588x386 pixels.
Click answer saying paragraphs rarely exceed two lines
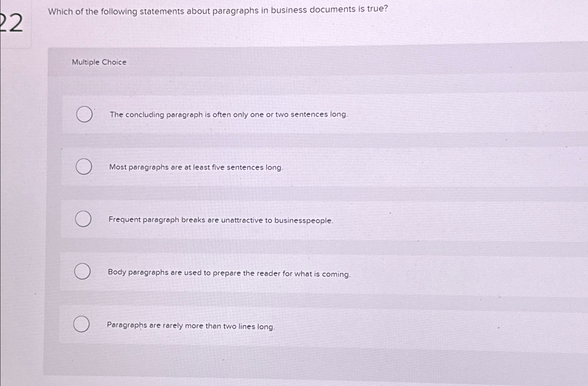click(x=191, y=325)
